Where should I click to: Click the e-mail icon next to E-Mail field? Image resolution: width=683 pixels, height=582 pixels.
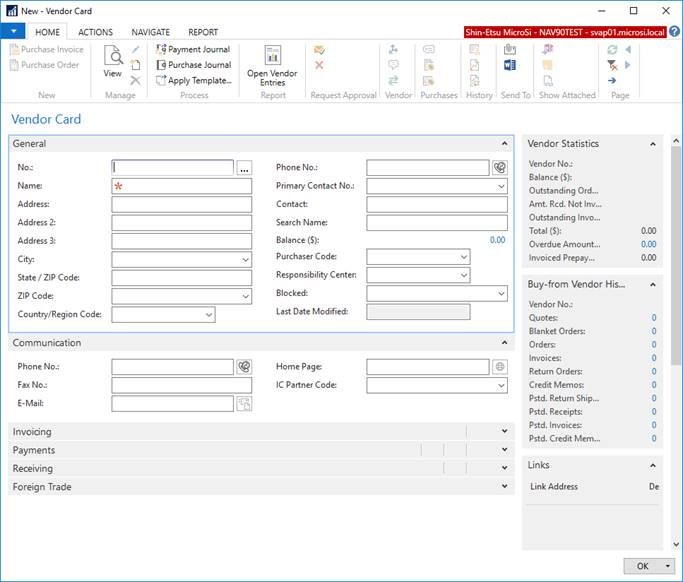coord(244,403)
